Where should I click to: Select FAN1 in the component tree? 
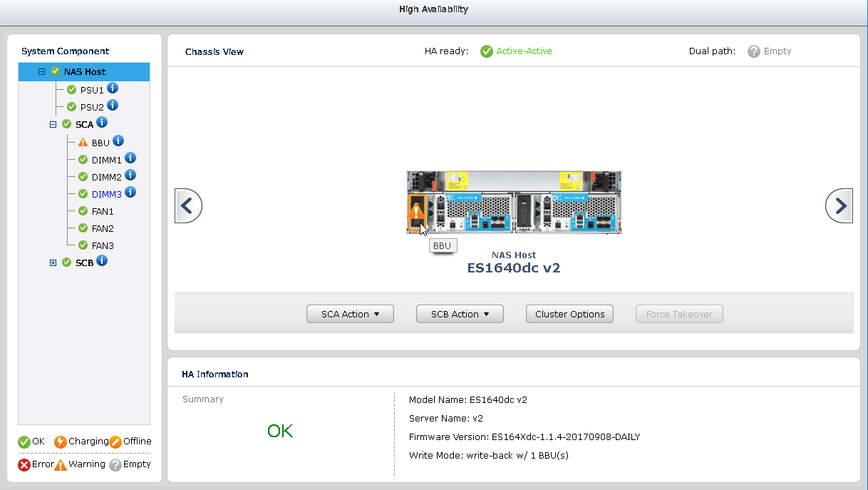tap(103, 212)
